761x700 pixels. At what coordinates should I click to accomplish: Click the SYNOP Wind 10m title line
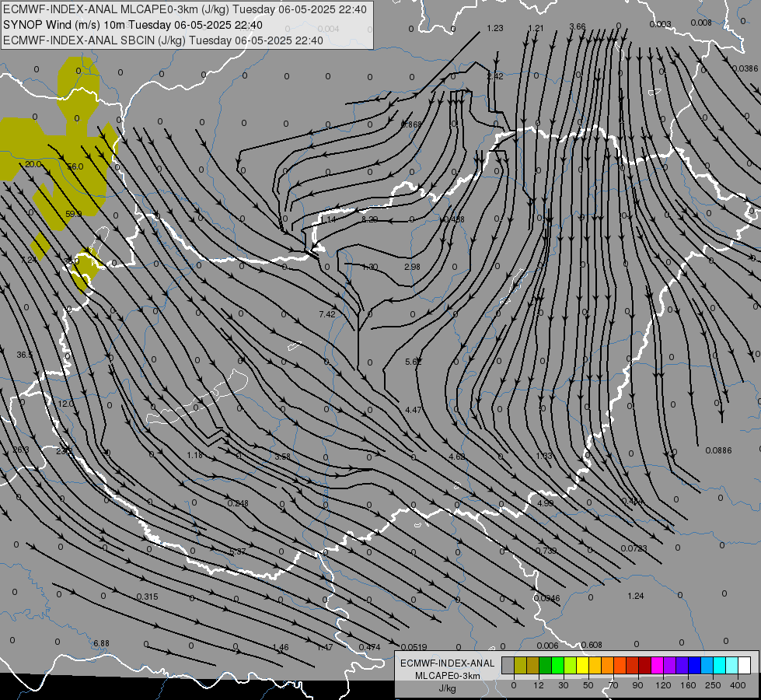pos(133,25)
